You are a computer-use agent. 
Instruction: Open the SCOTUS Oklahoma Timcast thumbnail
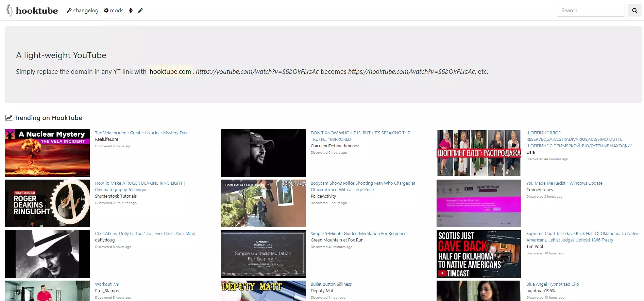pyautogui.click(x=479, y=254)
